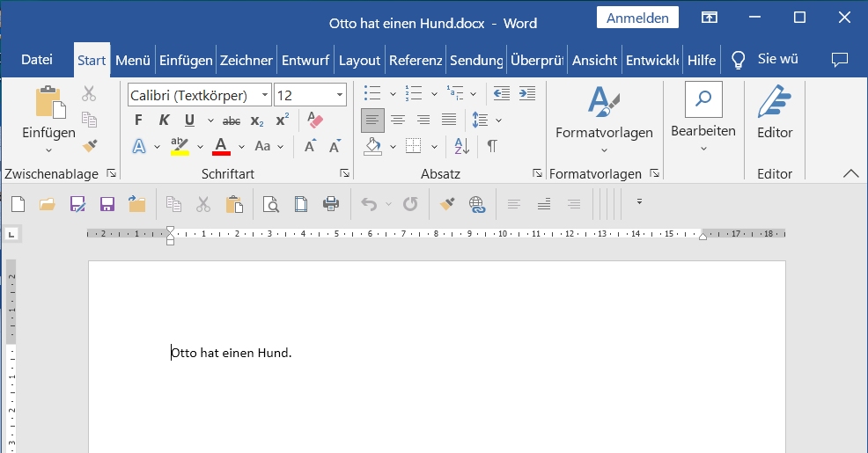Open the Menü tab
The height and width of the screenshot is (453, 868).
pos(133,61)
